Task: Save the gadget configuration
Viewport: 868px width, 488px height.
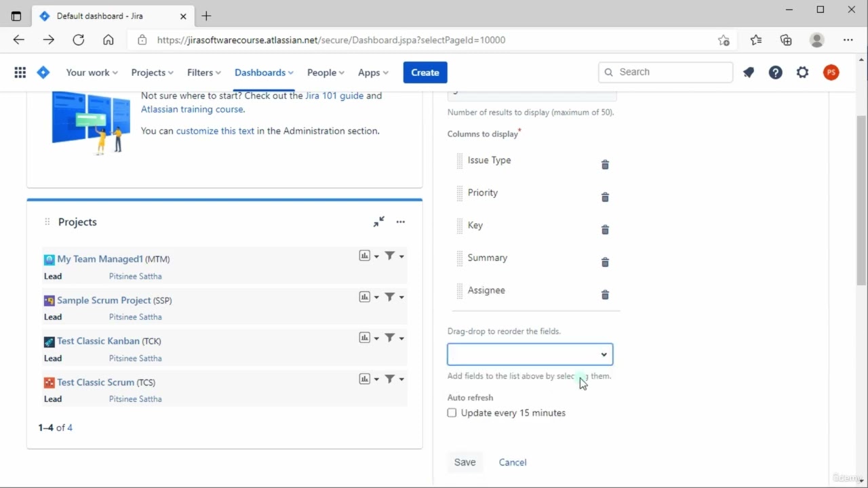Action: pyautogui.click(x=465, y=462)
